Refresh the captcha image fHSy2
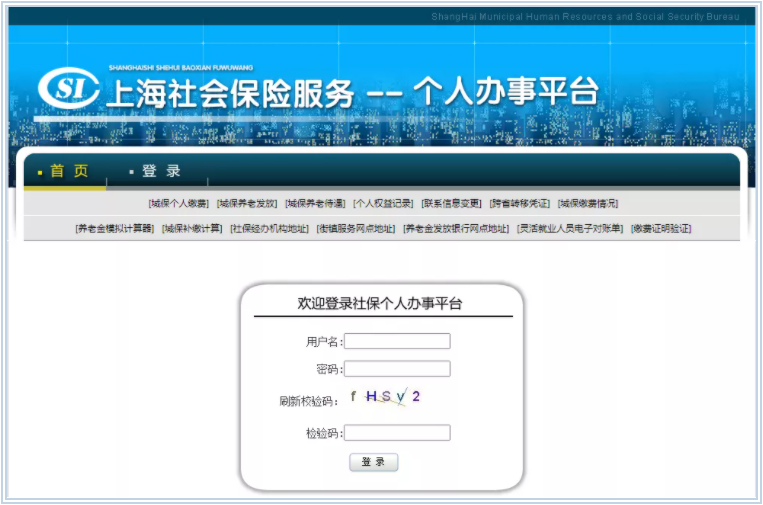 pyautogui.click(x=385, y=397)
